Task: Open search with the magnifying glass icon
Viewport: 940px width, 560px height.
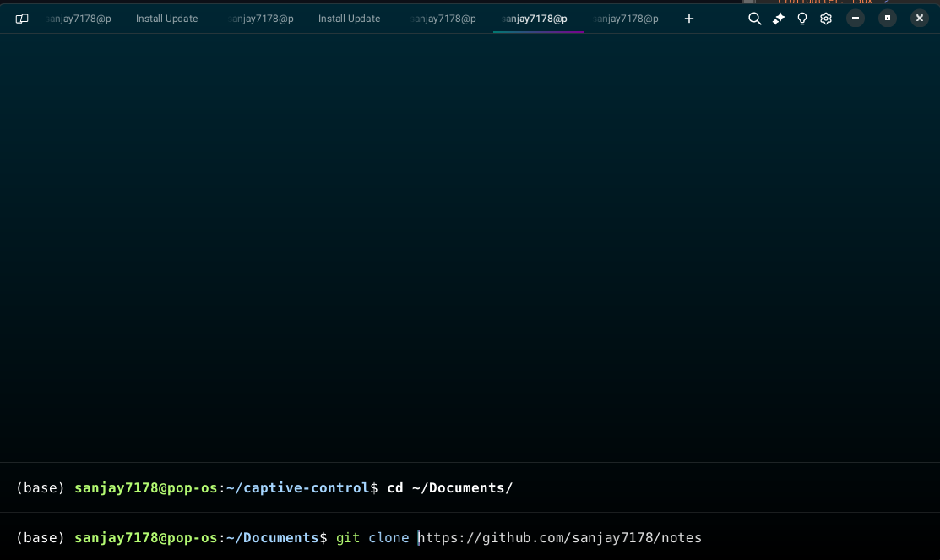Action: coord(755,19)
